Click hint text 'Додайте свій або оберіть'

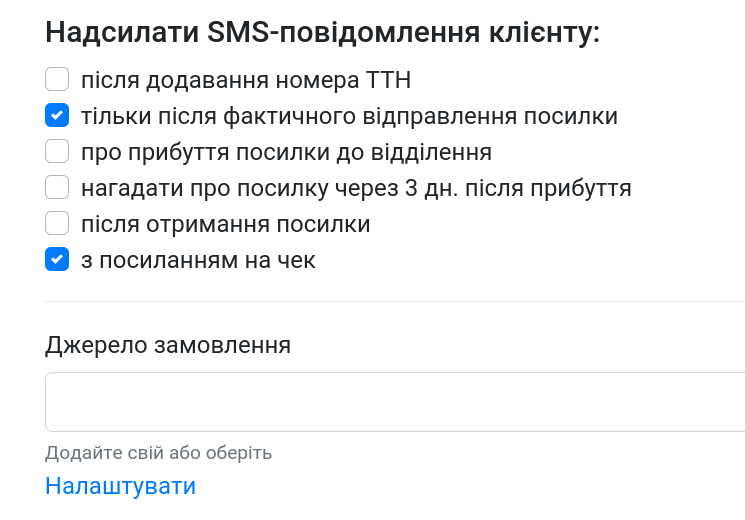158,453
